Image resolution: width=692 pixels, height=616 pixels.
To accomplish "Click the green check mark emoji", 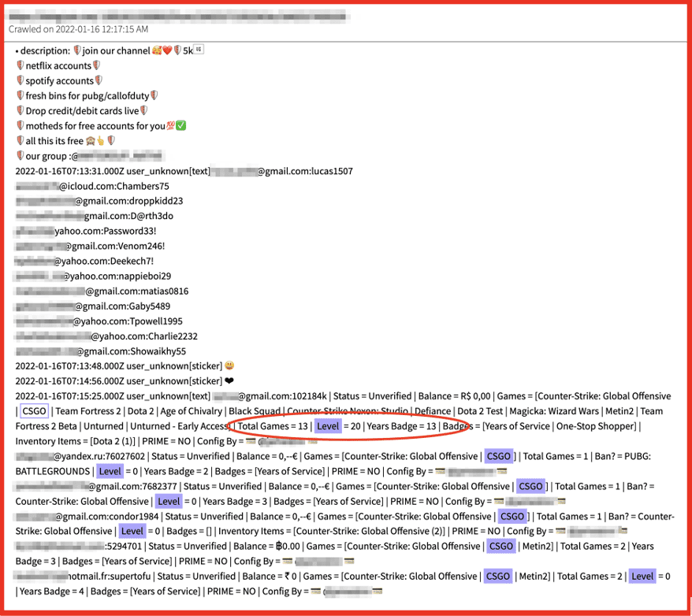I will point(181,126).
